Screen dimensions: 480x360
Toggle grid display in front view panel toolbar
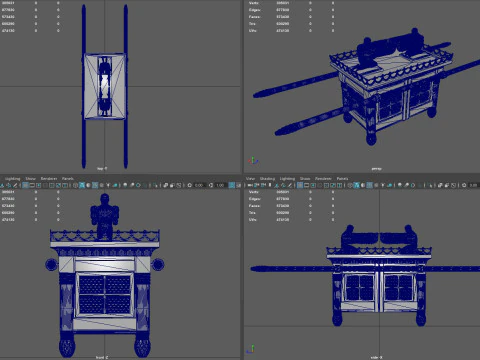(x=25, y=185)
